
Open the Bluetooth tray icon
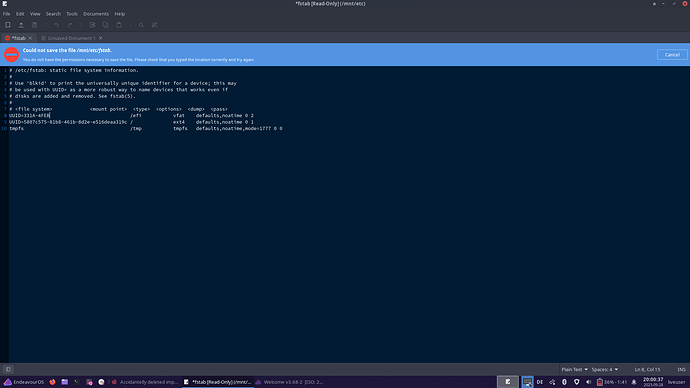pyautogui.click(x=564, y=382)
